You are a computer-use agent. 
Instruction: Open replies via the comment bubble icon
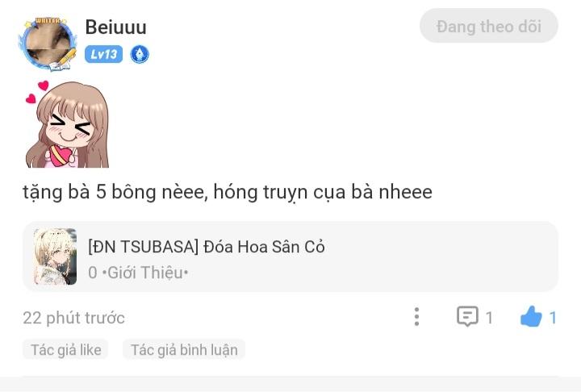click(x=467, y=317)
